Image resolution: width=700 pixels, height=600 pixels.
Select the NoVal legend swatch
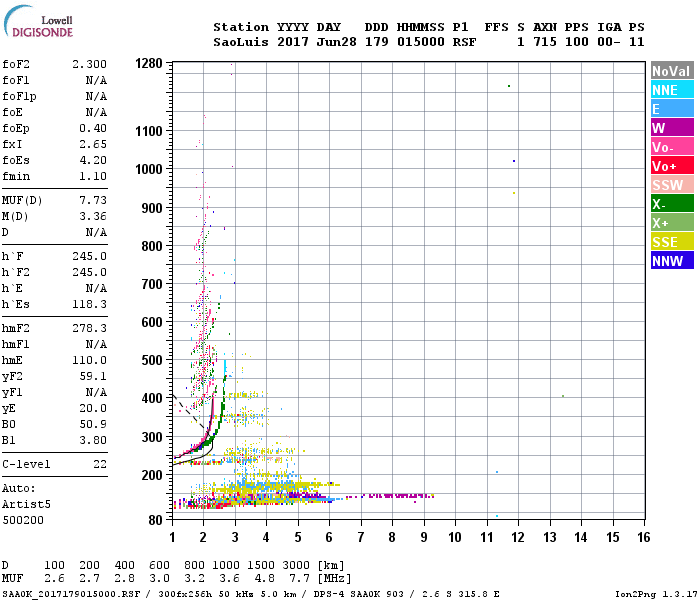pyautogui.click(x=672, y=71)
